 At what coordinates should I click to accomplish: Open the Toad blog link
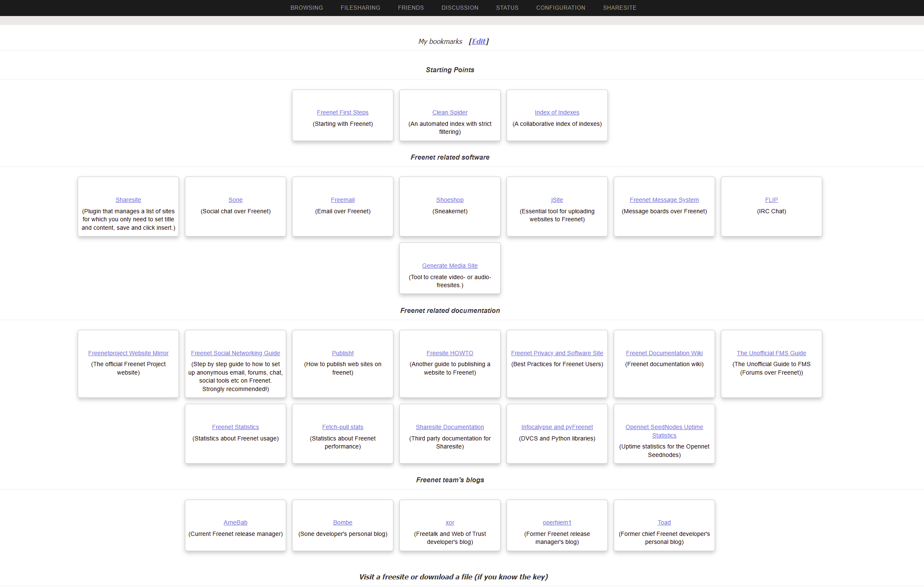tap(664, 522)
